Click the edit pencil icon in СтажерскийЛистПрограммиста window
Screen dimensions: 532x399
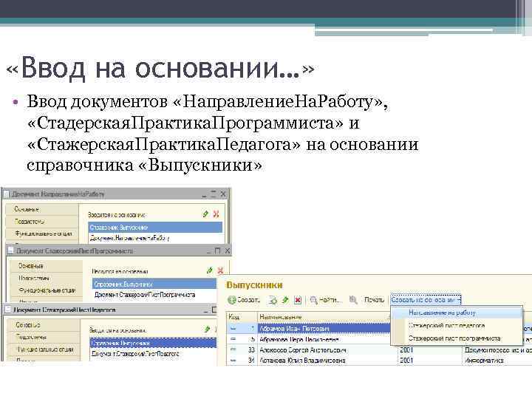[209, 270]
